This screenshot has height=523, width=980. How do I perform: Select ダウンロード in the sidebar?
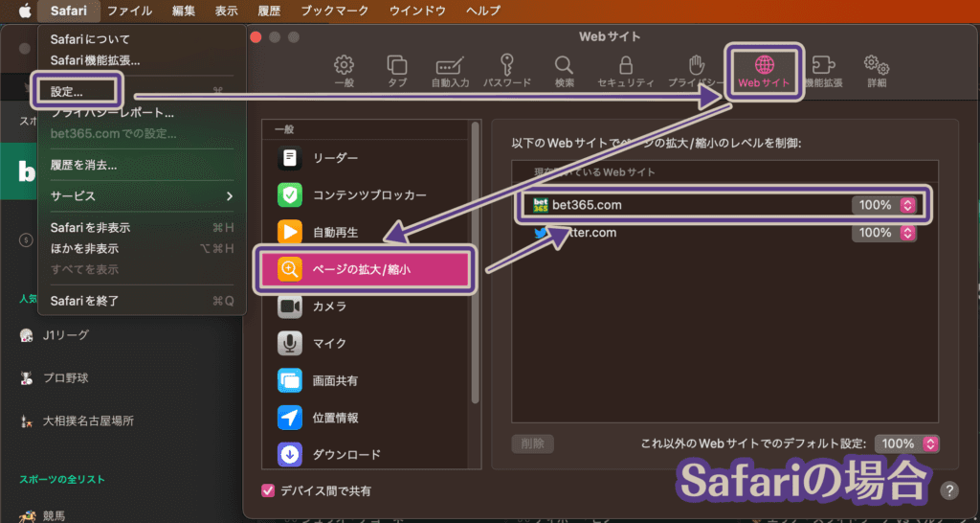[367, 454]
